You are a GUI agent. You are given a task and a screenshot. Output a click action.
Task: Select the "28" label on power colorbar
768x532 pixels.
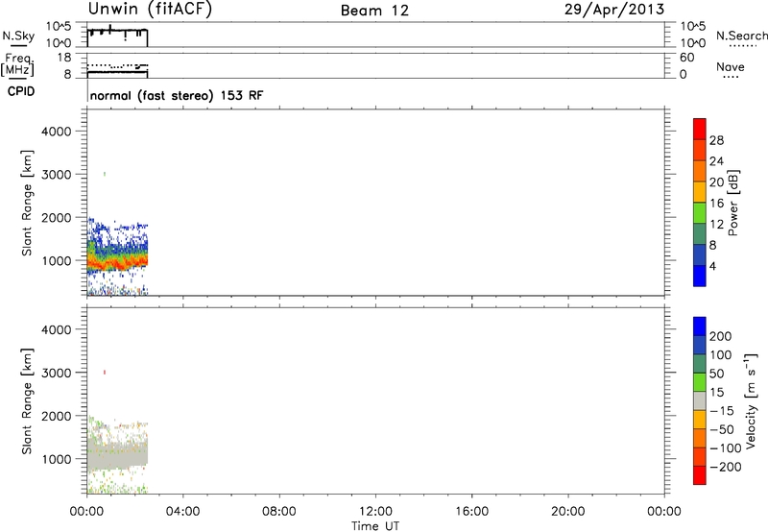[716, 140]
